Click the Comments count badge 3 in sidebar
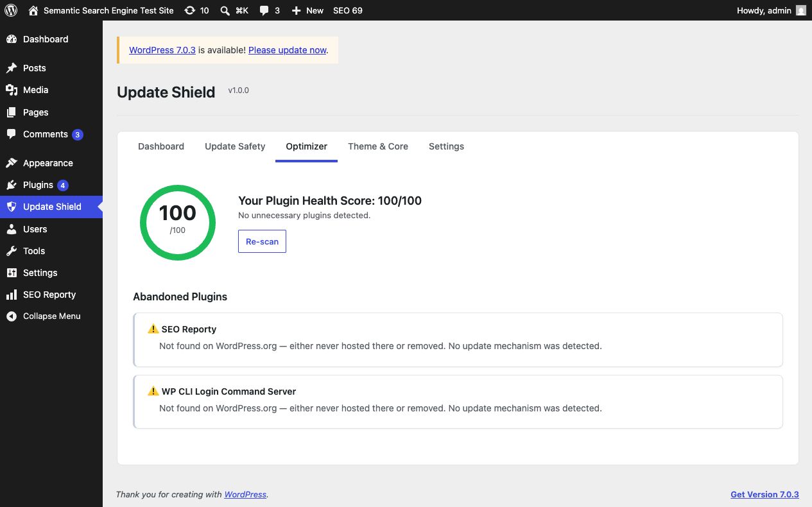Viewport: 812px width, 507px height. (78, 135)
